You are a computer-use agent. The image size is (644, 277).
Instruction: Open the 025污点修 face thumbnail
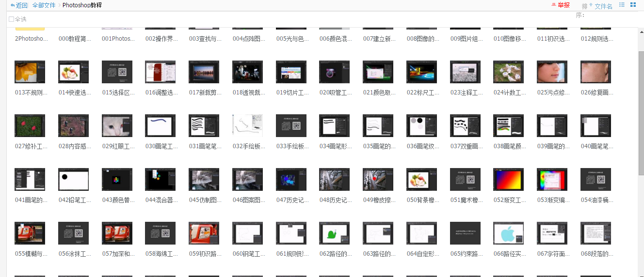552,72
